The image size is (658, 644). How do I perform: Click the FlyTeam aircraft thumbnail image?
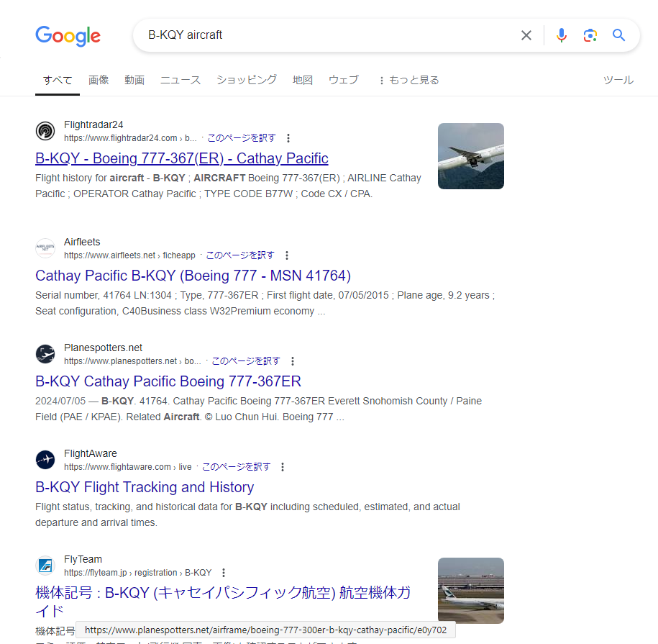pos(471,590)
